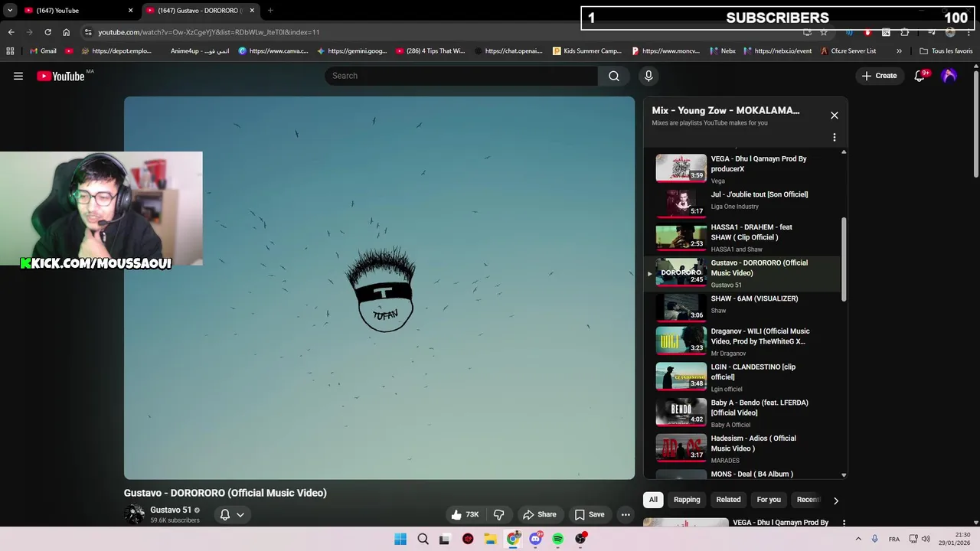
Task: Open Tous les favoris folder
Action: tap(946, 51)
